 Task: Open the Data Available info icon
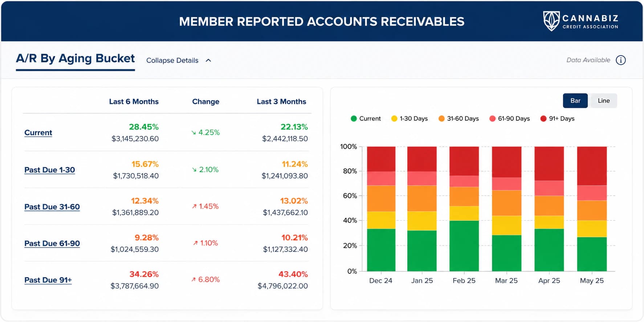[x=621, y=60]
